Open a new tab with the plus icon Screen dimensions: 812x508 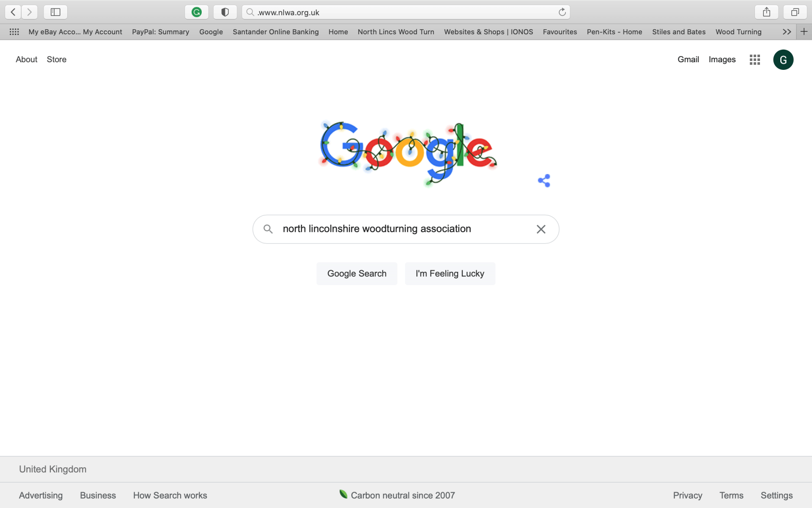[804, 32]
